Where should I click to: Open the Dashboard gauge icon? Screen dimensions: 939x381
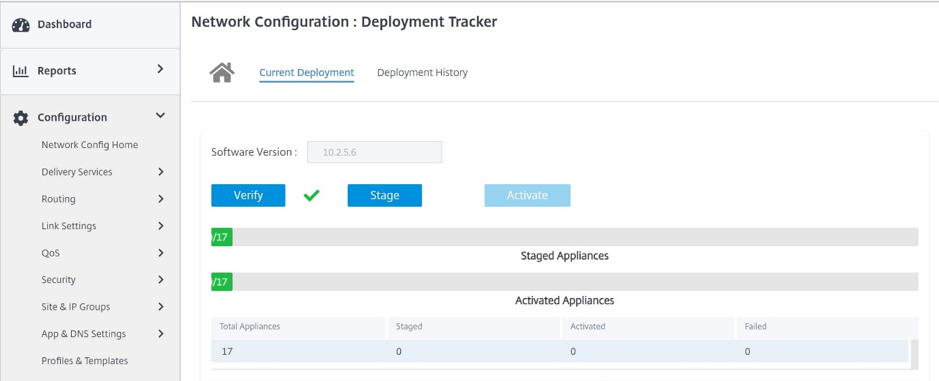pos(21,25)
